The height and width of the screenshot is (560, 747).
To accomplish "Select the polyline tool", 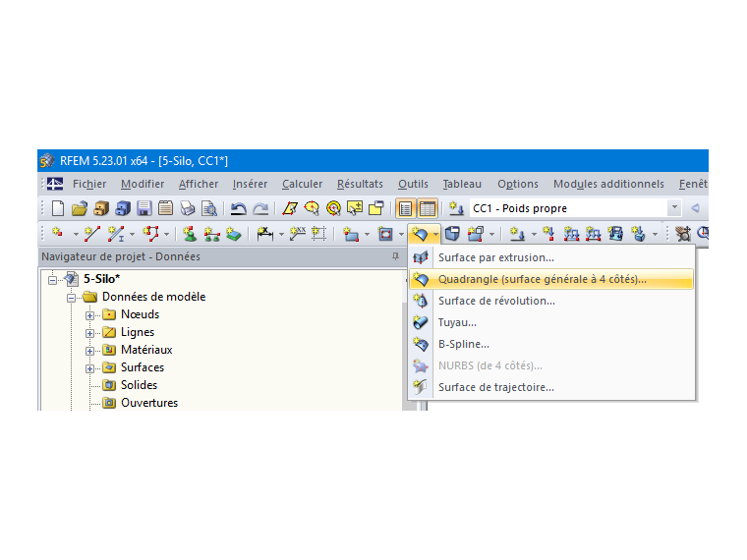I will coord(151,234).
